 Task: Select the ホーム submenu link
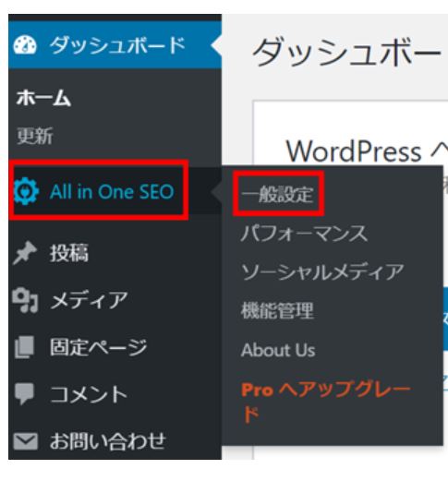pyautogui.click(x=43, y=98)
